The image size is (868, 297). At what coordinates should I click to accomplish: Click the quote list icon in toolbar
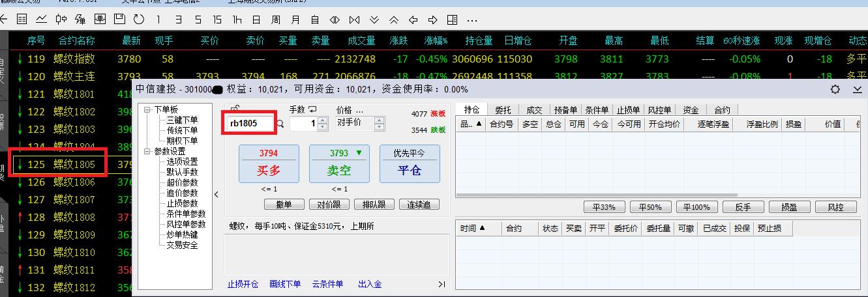pyautogui.click(x=22, y=20)
